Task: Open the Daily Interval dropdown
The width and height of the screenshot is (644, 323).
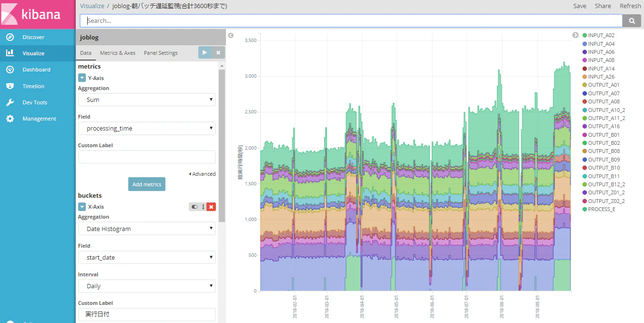Action: pyautogui.click(x=147, y=286)
